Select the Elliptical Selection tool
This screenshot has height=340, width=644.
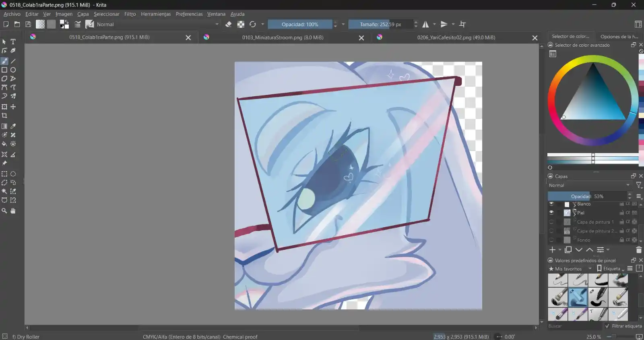[13, 174]
